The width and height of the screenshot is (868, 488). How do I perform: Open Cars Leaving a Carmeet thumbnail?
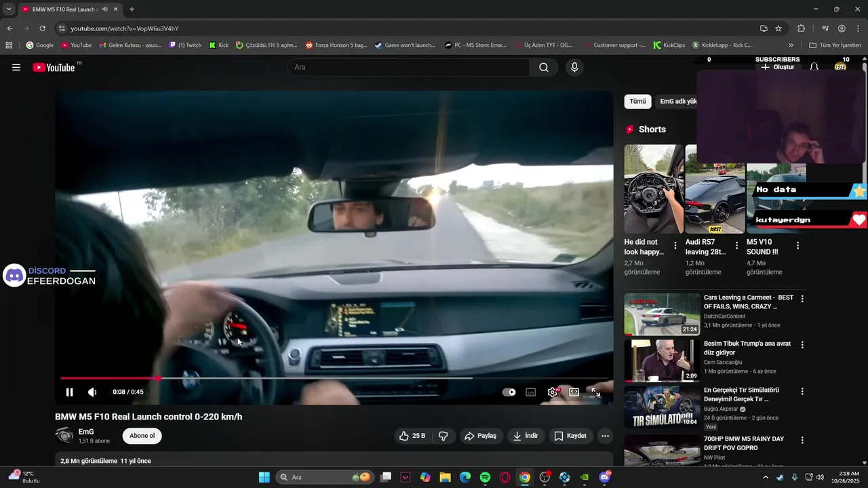click(x=662, y=314)
